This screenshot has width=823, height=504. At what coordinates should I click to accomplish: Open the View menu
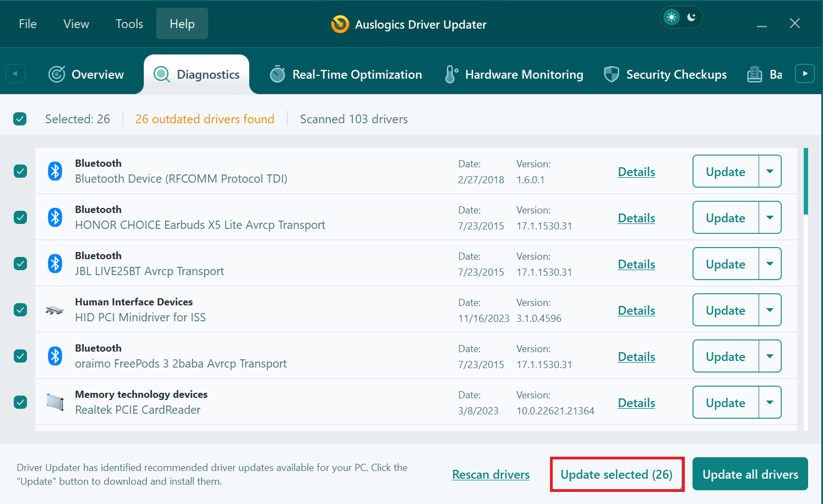76,24
